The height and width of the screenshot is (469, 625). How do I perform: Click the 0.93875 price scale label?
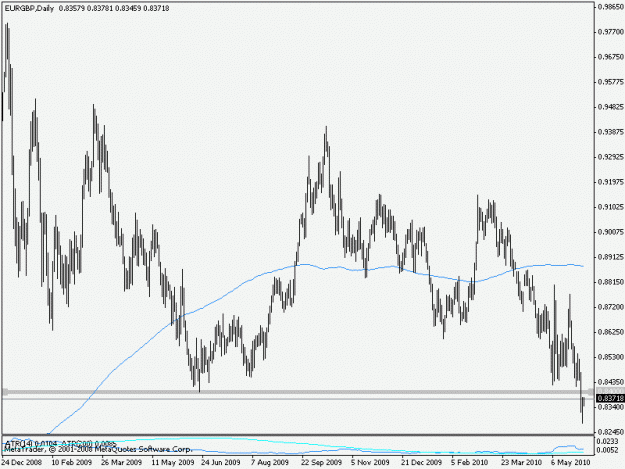(611, 132)
